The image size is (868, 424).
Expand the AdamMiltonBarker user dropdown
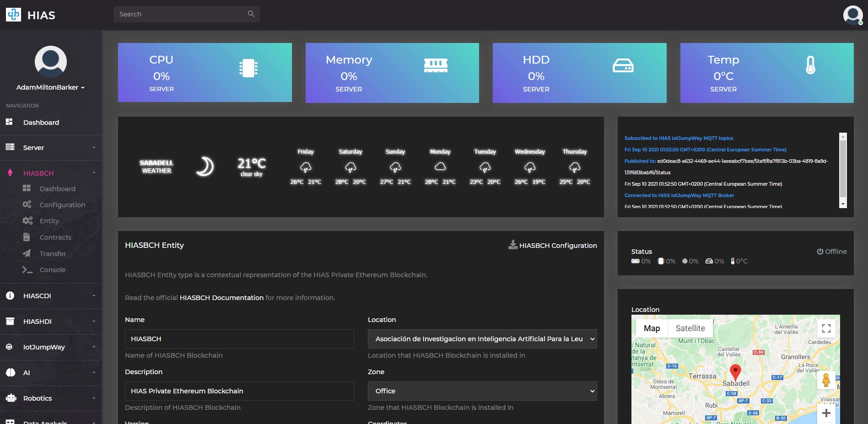[50, 87]
